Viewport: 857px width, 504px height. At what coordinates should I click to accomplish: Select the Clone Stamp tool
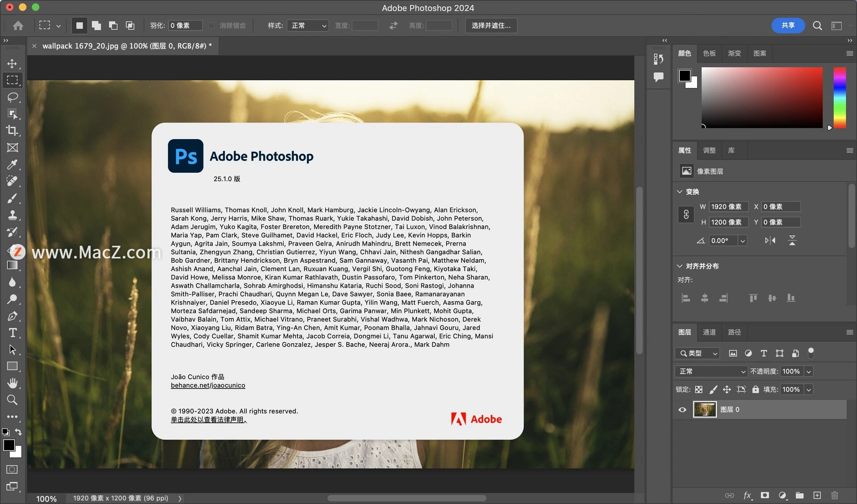[12, 215]
